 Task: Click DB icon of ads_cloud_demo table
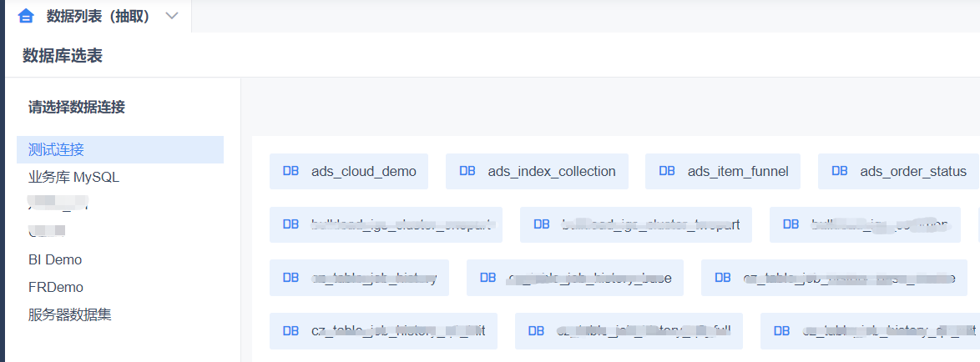click(x=290, y=171)
